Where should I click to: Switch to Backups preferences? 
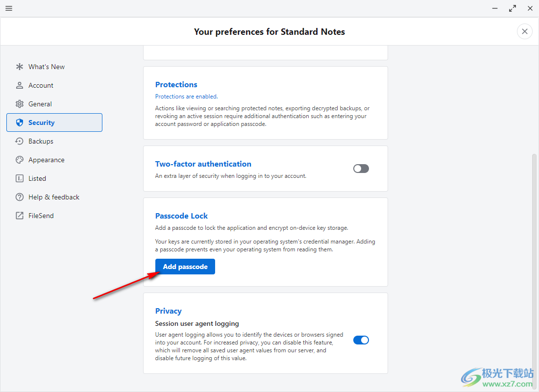54,141
